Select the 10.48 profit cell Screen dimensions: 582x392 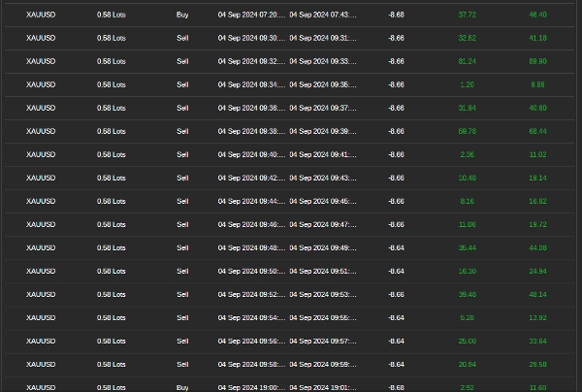pyautogui.click(x=466, y=178)
